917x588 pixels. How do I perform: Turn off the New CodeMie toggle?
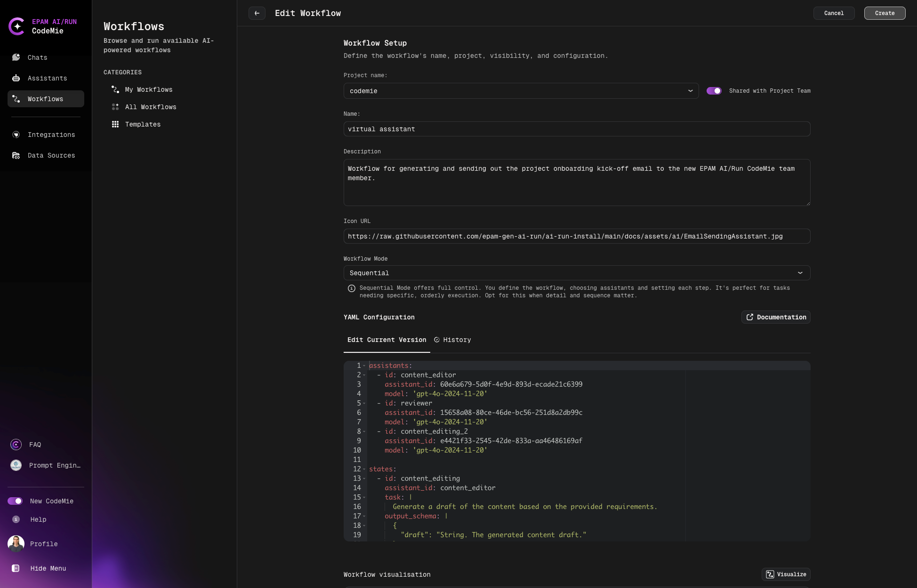16,501
